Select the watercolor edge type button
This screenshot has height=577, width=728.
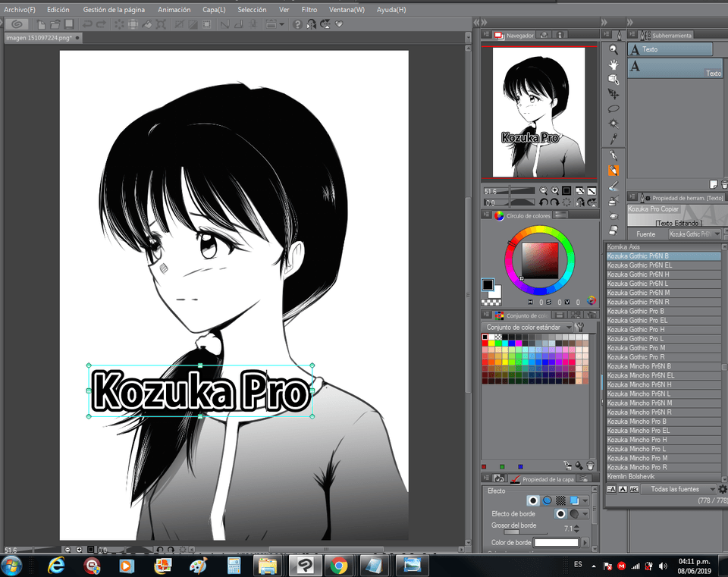[574, 514]
